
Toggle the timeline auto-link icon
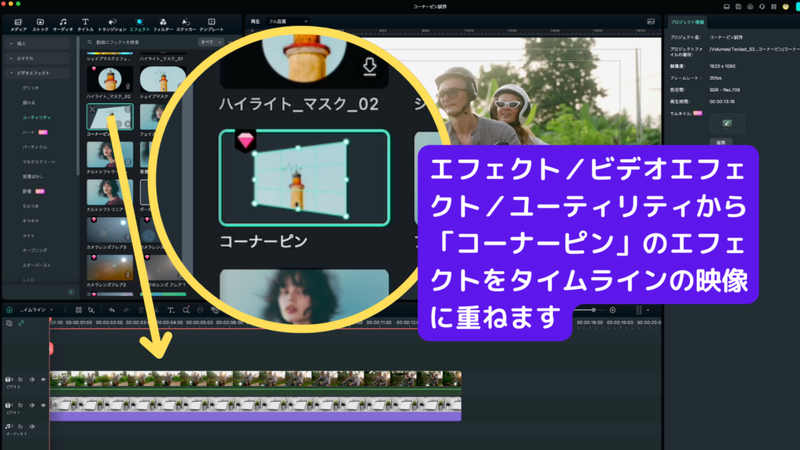(21, 323)
